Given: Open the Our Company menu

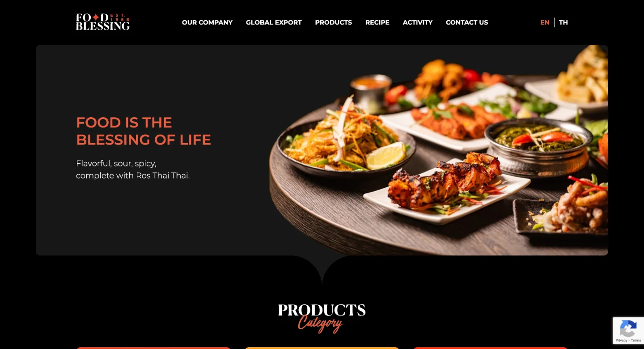Looking at the screenshot, I should click(x=207, y=22).
